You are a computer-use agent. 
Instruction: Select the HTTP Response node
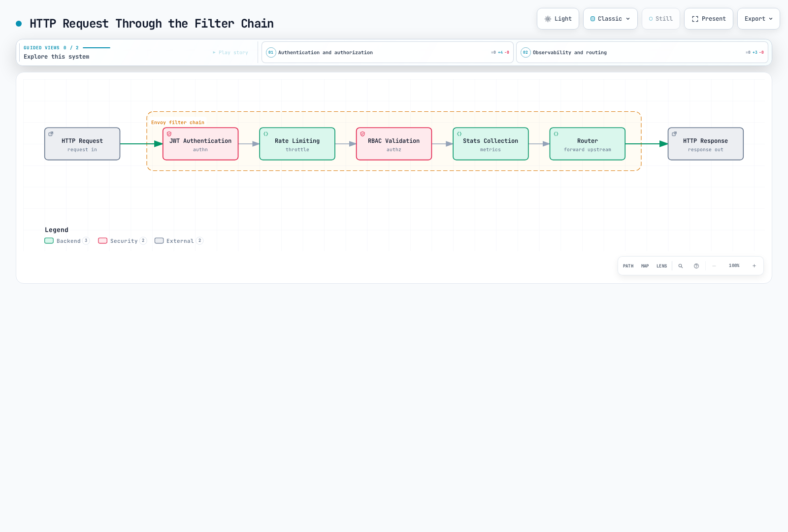click(706, 144)
